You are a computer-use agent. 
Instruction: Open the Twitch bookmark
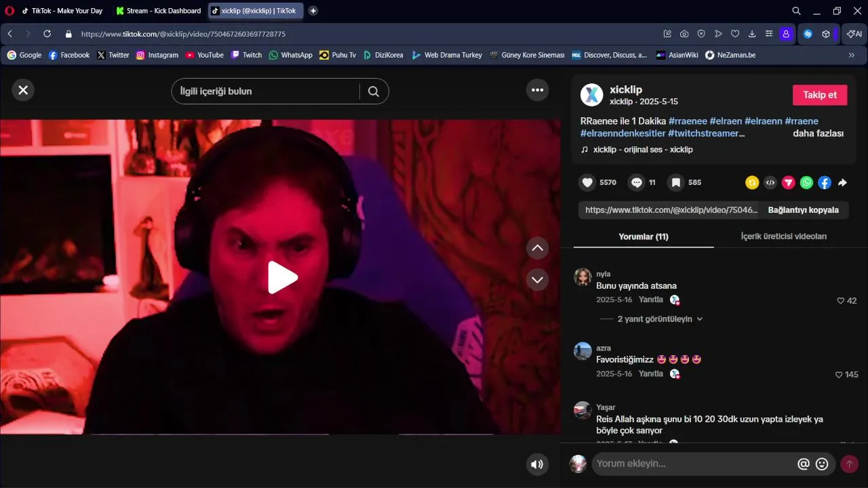point(246,55)
